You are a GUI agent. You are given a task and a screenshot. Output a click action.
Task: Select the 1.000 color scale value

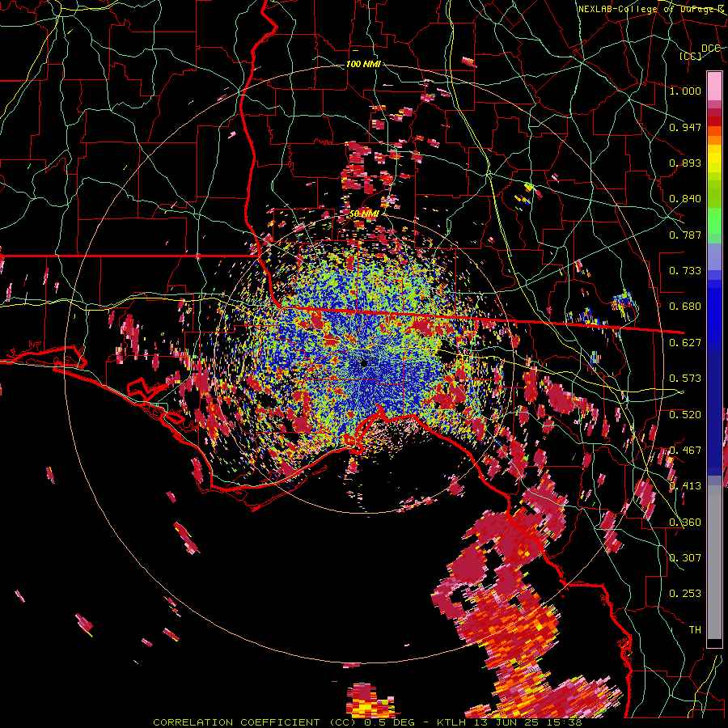(685, 91)
